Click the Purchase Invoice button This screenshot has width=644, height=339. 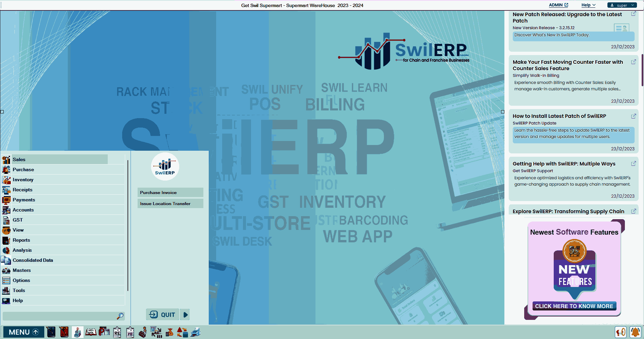tap(170, 192)
